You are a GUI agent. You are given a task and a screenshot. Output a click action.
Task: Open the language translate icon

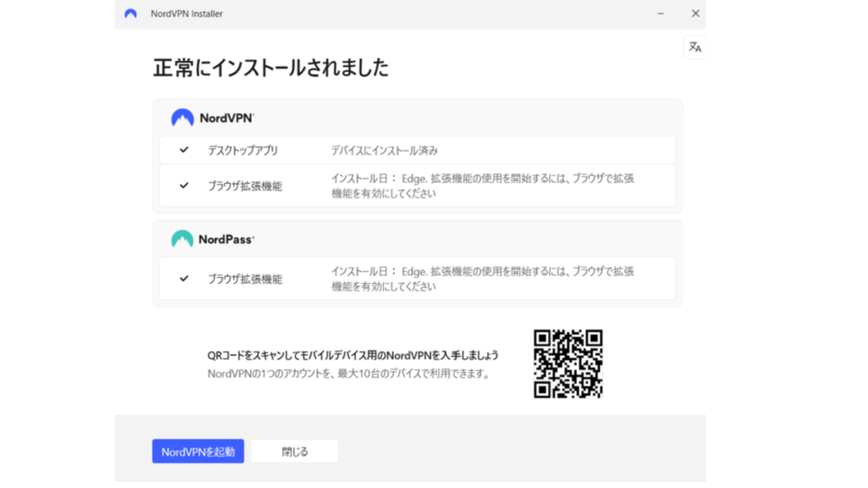click(x=694, y=47)
